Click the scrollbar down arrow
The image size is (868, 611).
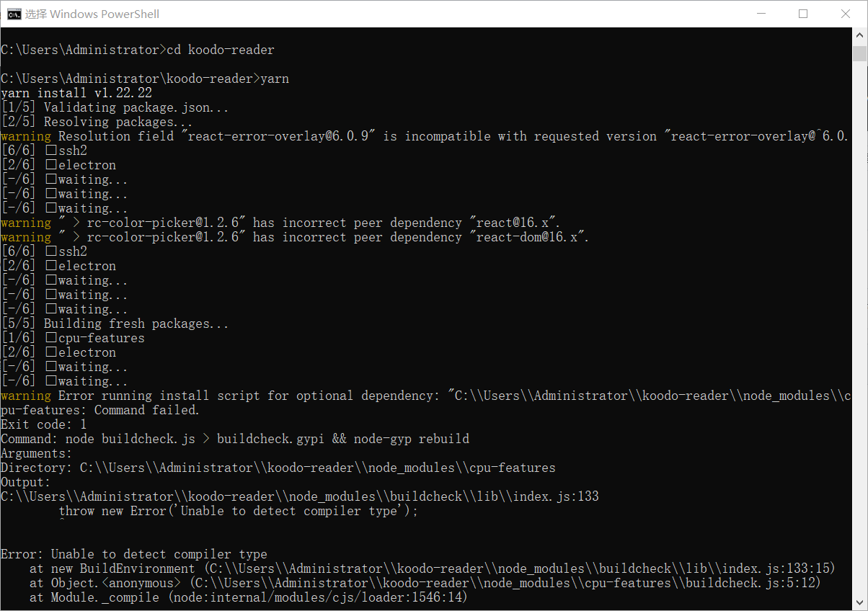point(859,602)
